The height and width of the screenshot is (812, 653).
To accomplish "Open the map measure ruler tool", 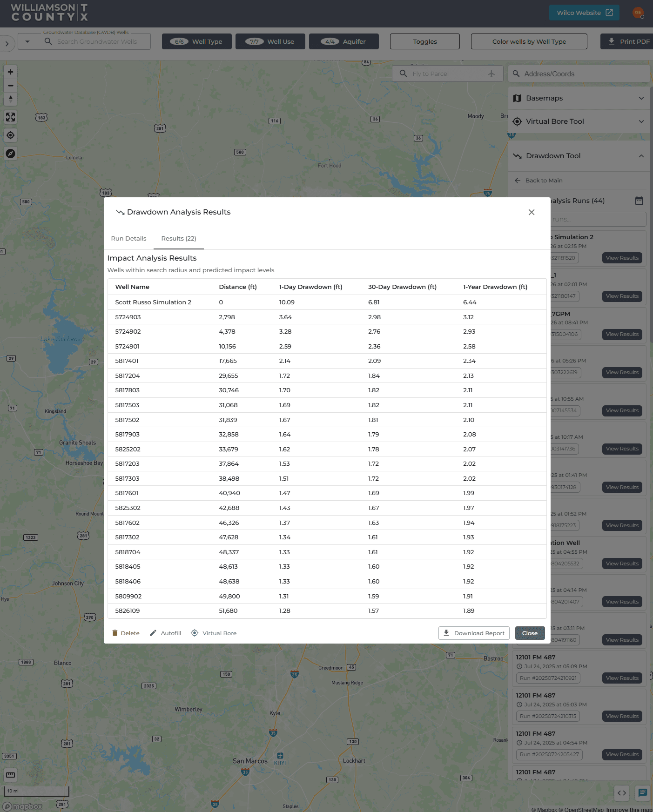I will point(10,775).
